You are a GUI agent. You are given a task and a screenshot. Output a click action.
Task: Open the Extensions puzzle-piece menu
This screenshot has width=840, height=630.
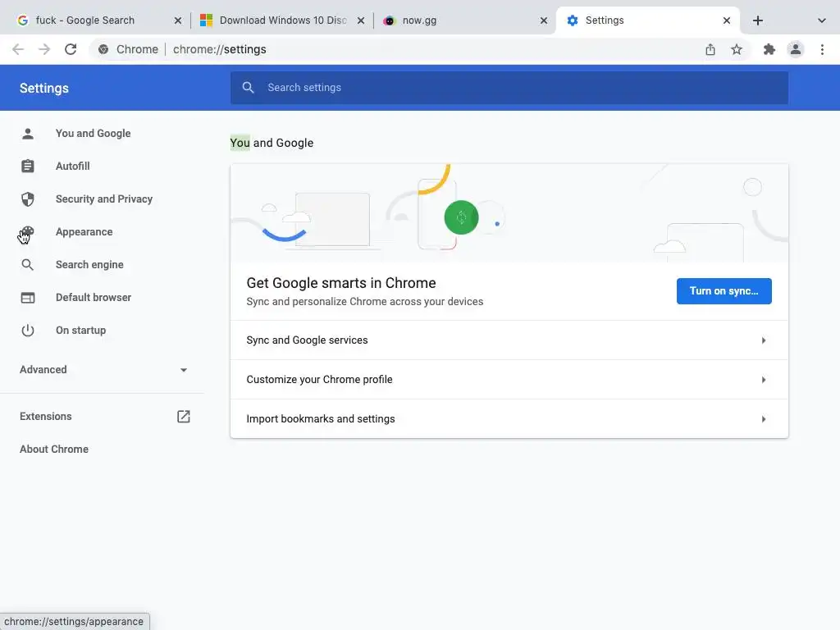click(769, 49)
